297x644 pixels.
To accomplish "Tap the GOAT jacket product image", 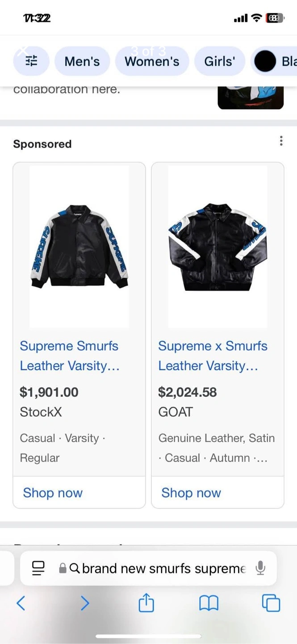I will pos(218,247).
